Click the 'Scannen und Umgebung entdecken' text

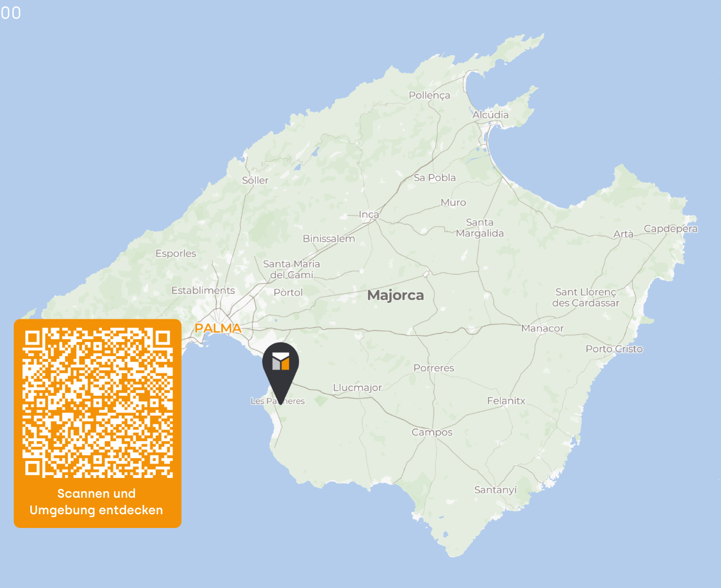pos(96,502)
